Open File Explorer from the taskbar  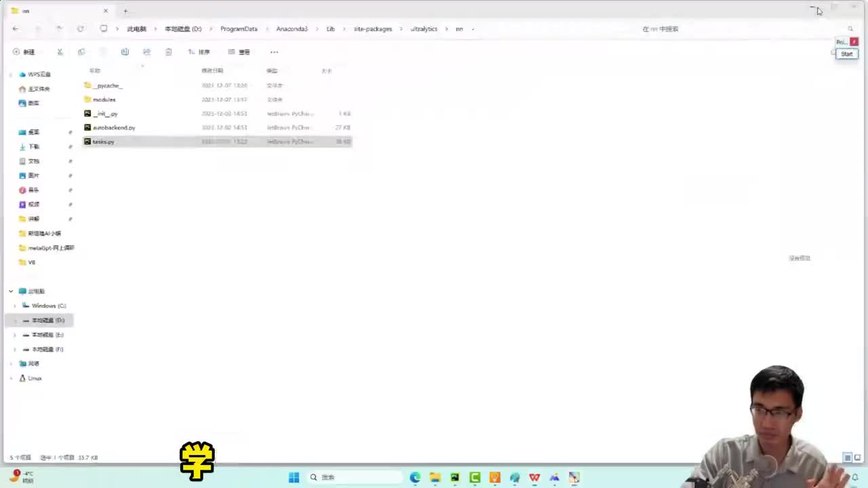click(435, 477)
